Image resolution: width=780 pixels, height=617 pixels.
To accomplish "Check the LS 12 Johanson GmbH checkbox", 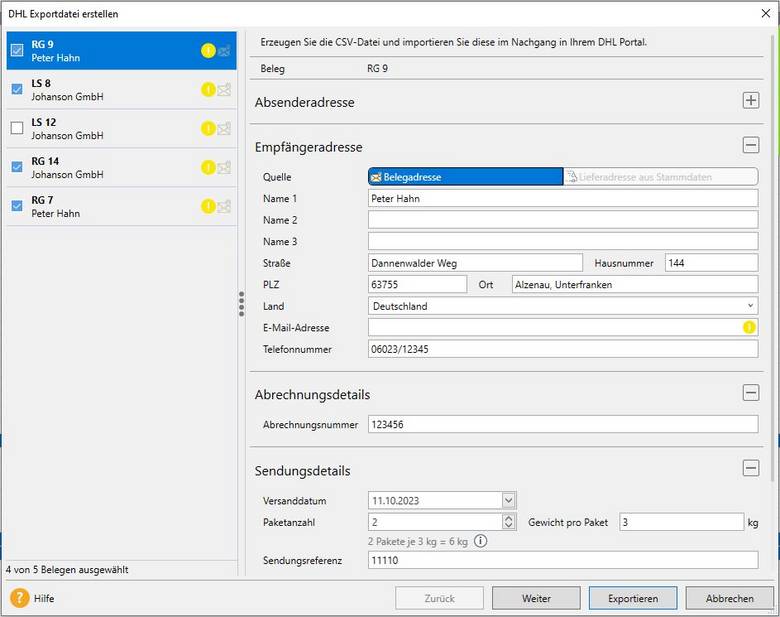I will click(x=17, y=128).
